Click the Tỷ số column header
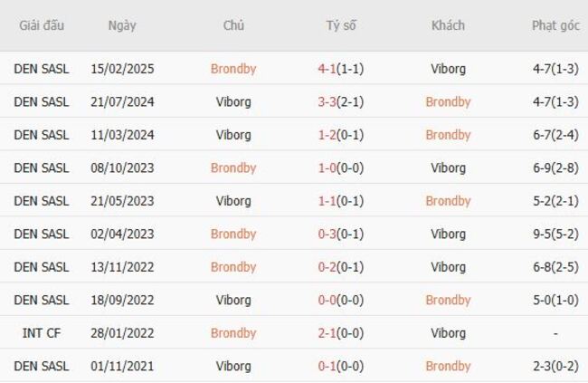This screenshot has width=588, height=383. point(341,25)
